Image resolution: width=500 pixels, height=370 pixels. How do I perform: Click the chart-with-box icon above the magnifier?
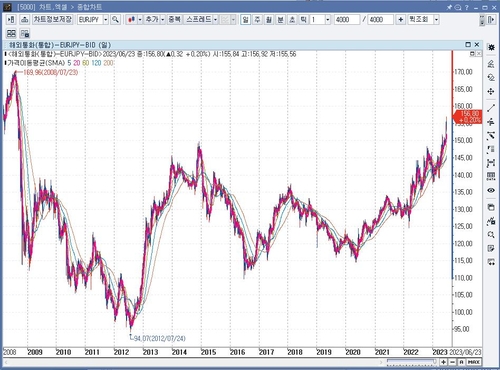pos(491,221)
